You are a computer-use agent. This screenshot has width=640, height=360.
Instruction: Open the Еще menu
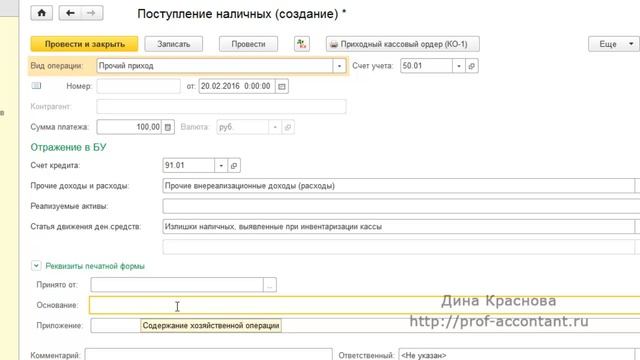pyautogui.click(x=613, y=44)
